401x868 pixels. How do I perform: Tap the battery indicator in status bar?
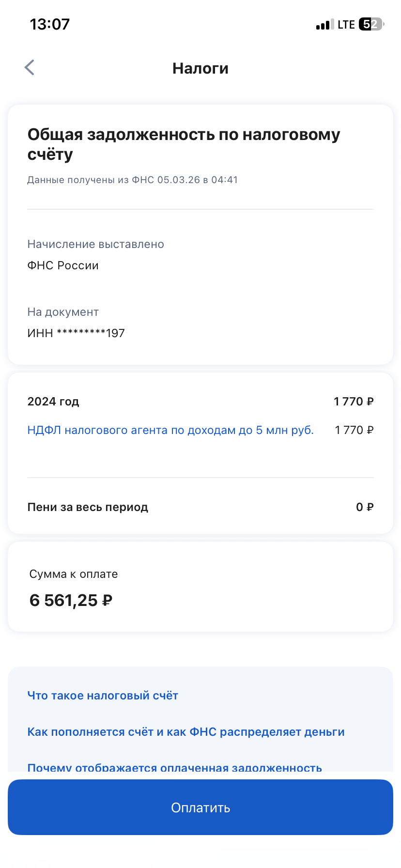(370, 24)
